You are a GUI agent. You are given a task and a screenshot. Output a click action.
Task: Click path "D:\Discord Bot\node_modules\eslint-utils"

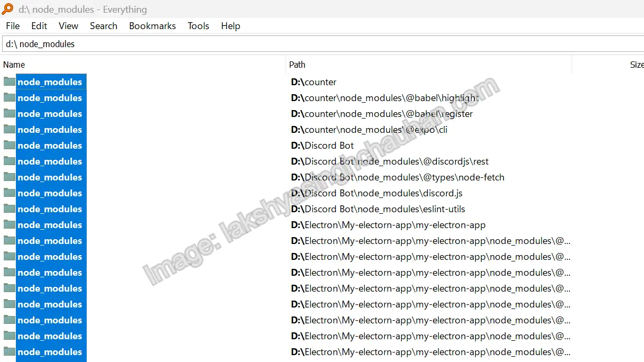(378, 209)
